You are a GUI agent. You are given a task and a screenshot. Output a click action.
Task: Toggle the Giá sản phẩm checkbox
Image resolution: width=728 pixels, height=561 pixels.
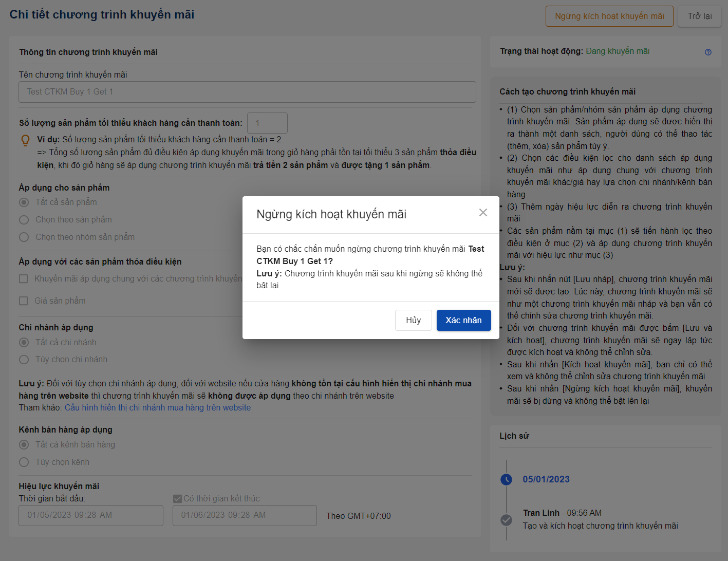24,301
